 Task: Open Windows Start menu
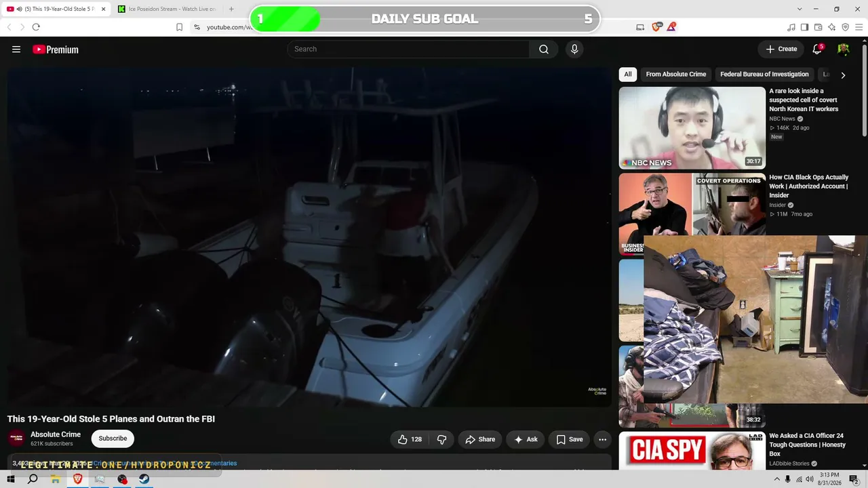pyautogui.click(x=10, y=479)
